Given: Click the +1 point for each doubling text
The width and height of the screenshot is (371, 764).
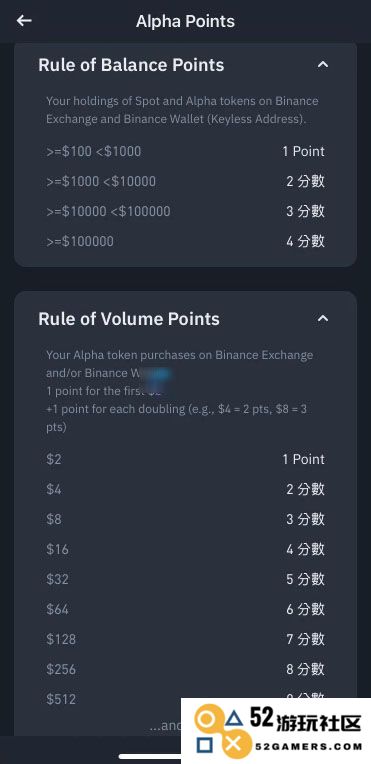Looking at the screenshot, I should (x=176, y=418).
